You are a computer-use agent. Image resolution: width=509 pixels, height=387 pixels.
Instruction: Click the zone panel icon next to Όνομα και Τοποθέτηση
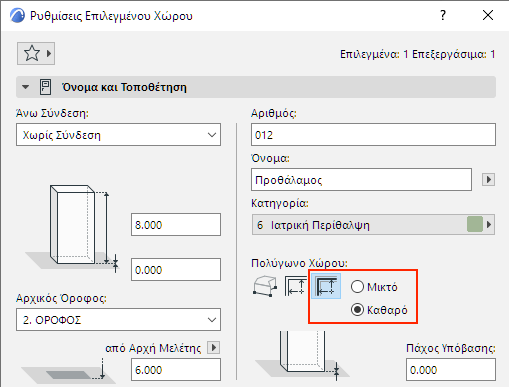point(45,87)
